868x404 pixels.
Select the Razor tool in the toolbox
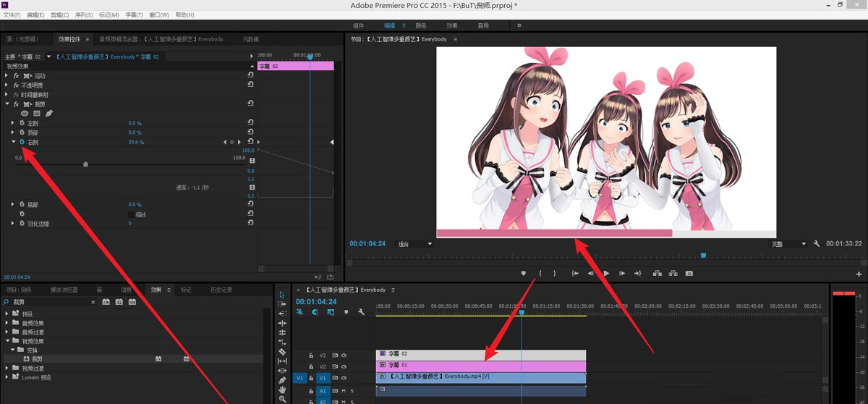click(282, 351)
